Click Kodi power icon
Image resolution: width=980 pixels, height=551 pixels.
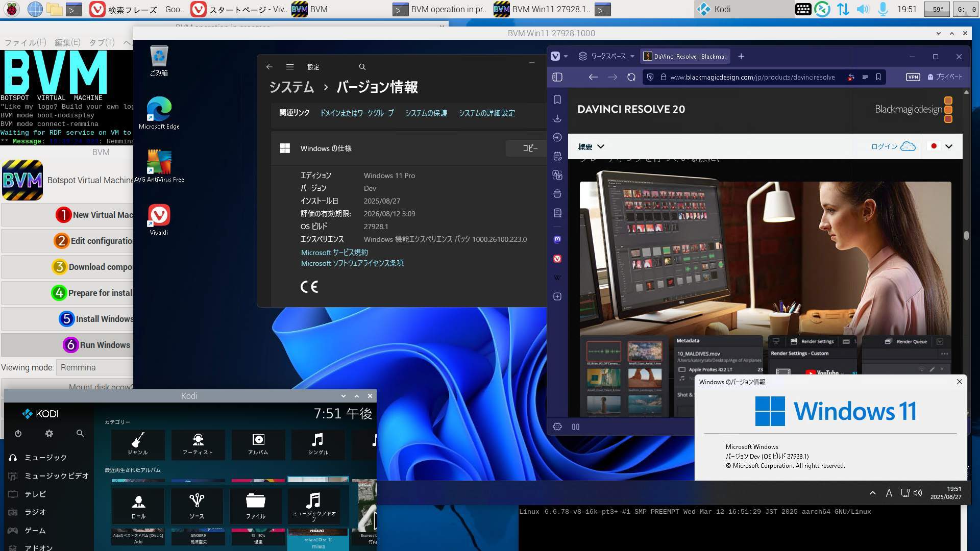[x=18, y=433]
